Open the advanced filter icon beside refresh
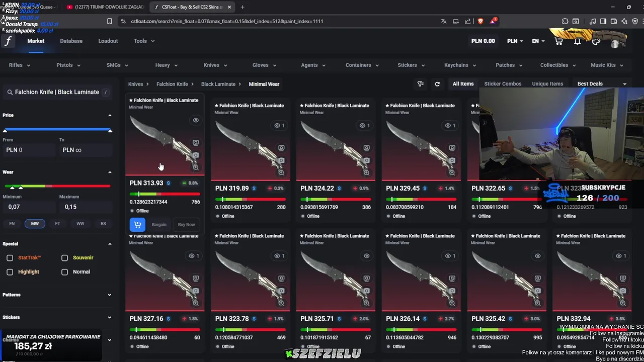The width and height of the screenshot is (644, 362). [421, 84]
